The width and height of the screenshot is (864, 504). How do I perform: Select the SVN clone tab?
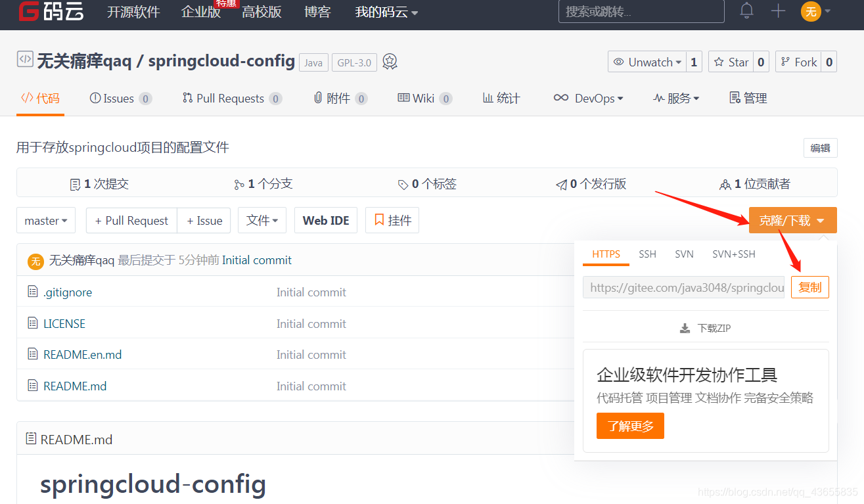[684, 254]
